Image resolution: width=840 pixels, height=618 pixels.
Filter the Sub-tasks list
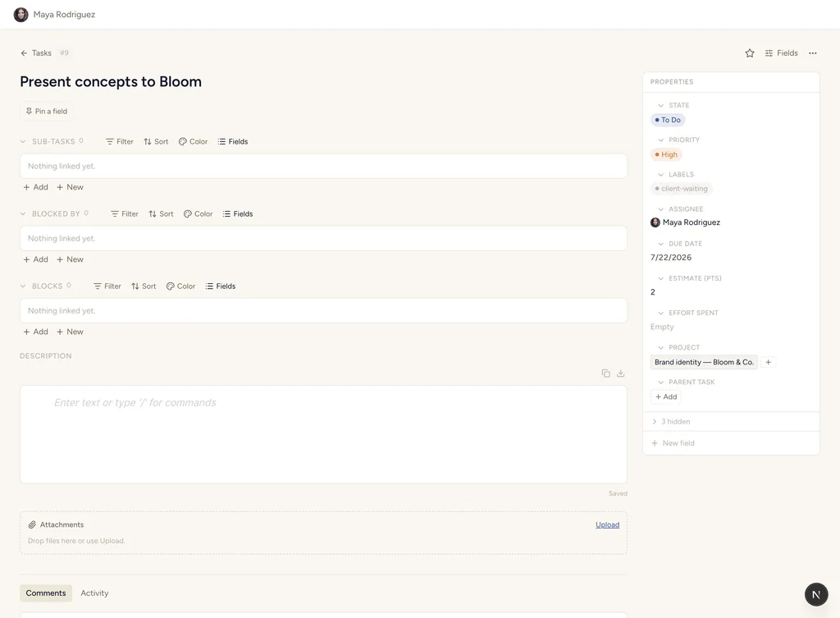click(120, 141)
